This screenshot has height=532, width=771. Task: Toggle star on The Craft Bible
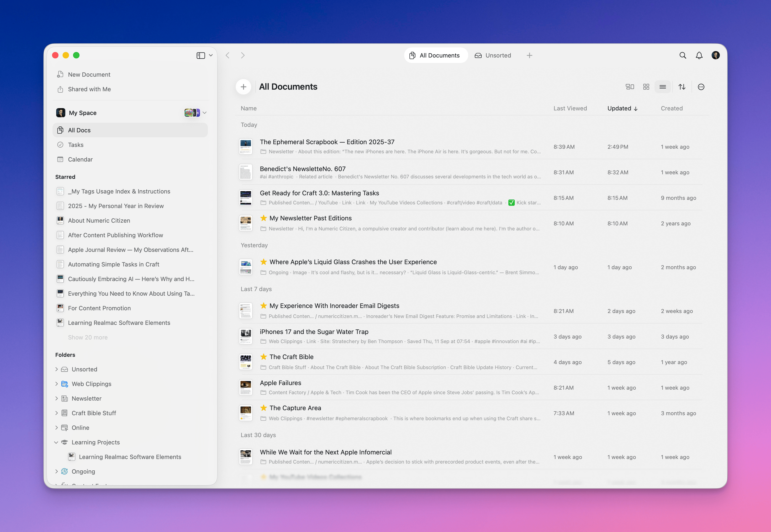click(264, 357)
